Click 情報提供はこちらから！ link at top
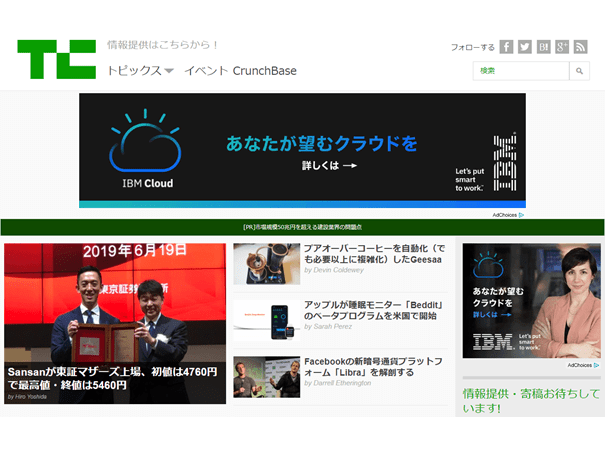Screen dimensions: 605x450 [x=162, y=45]
